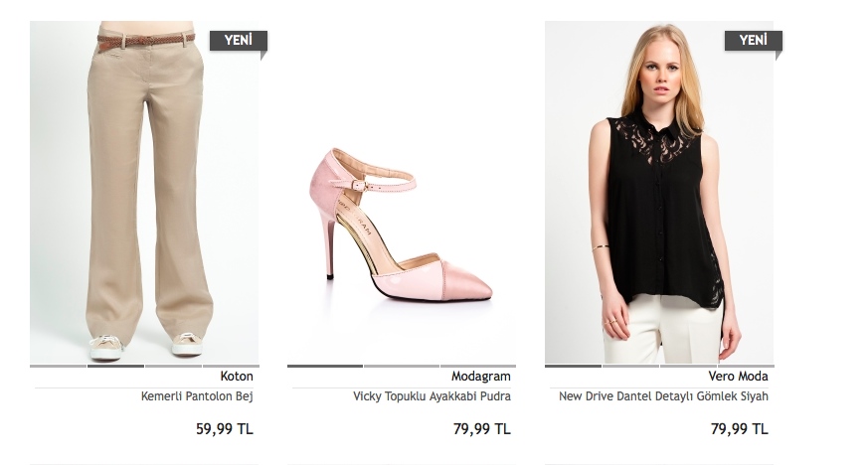The width and height of the screenshot is (868, 465).
Task: Open the Koton brand link
Action: (x=237, y=376)
